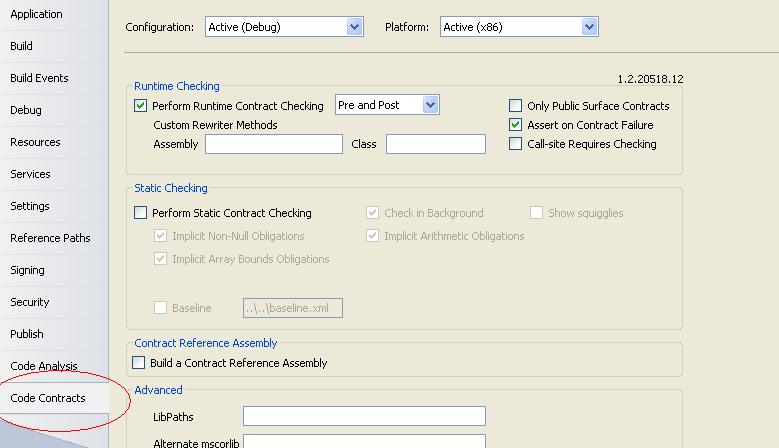779x448 pixels.
Task: Open the Reference Paths tab
Action: (x=50, y=238)
